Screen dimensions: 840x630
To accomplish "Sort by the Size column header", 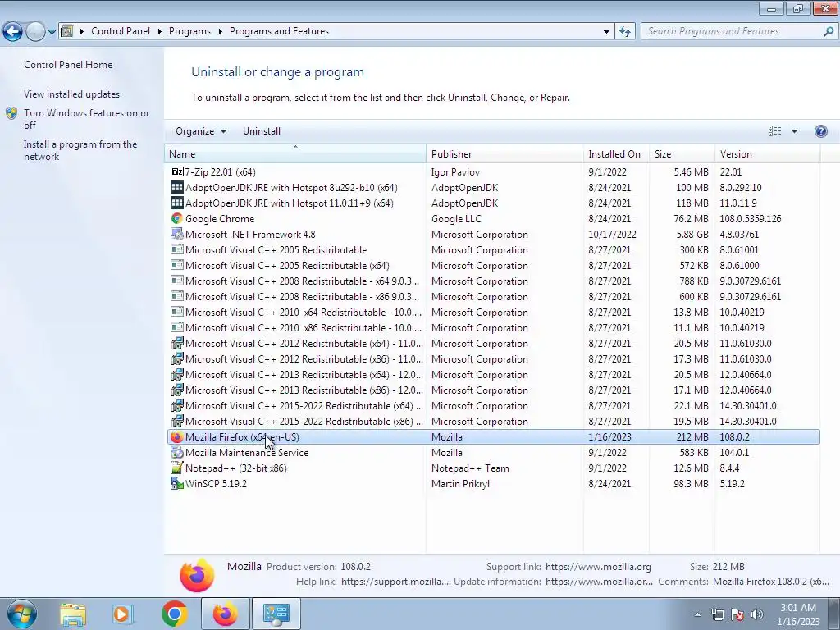I will tap(682, 153).
